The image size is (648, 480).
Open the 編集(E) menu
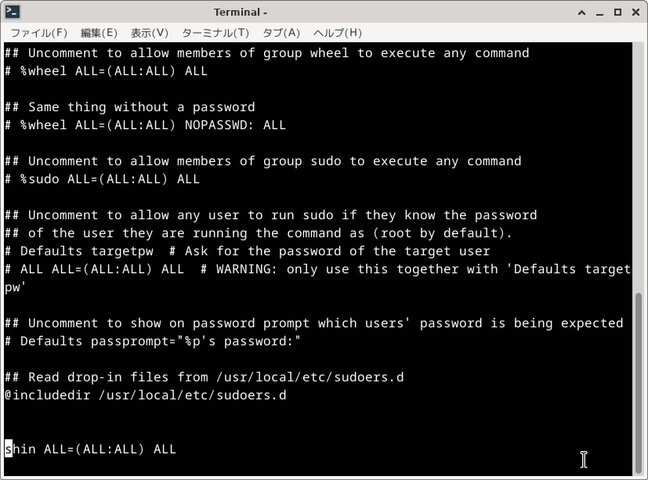[100, 33]
